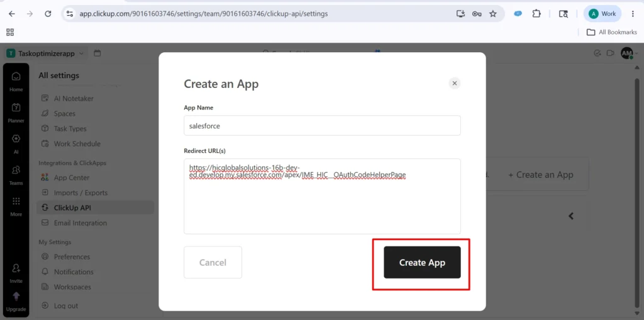The image size is (644, 320).
Task: Go back in browser history
Action: coord(11,14)
